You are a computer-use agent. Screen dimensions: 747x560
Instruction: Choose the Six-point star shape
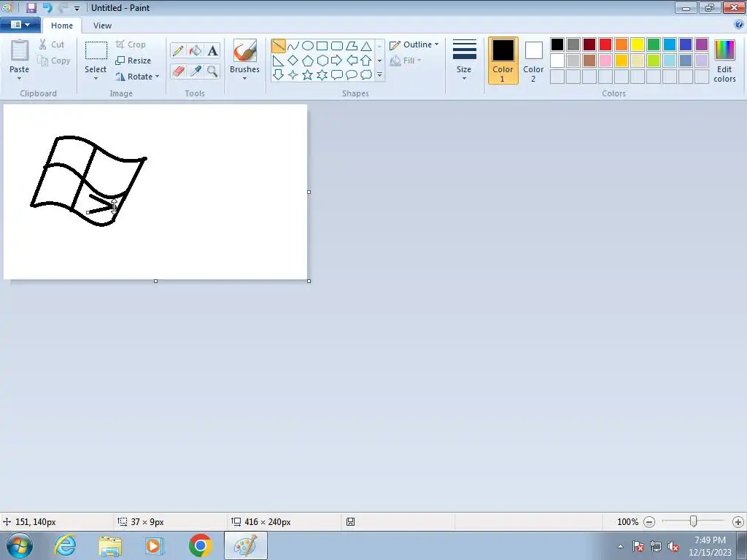tap(322, 75)
